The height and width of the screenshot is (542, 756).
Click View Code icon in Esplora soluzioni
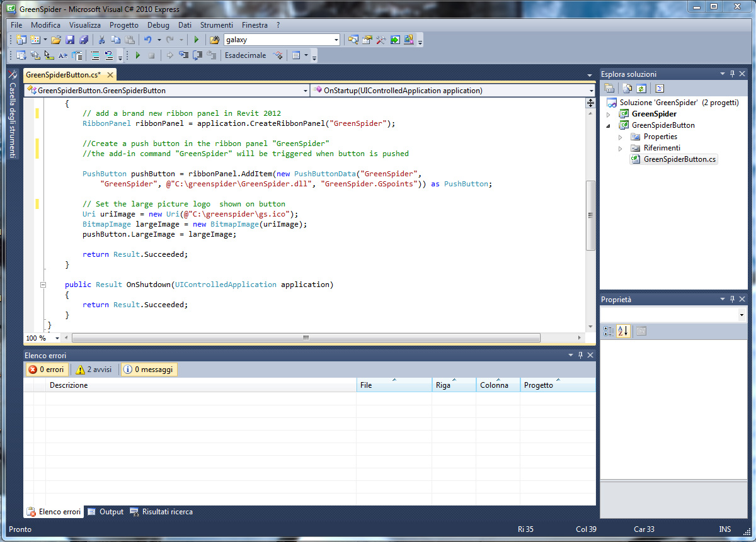pos(659,89)
